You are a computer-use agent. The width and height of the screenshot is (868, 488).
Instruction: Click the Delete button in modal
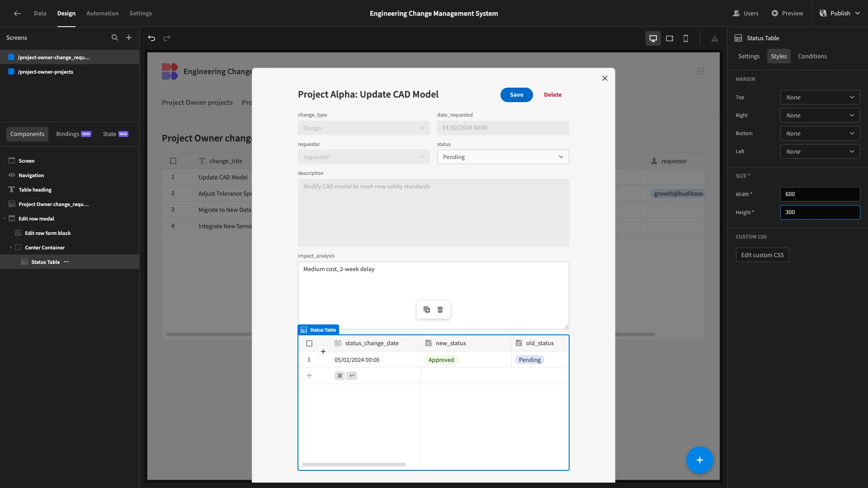click(x=552, y=95)
